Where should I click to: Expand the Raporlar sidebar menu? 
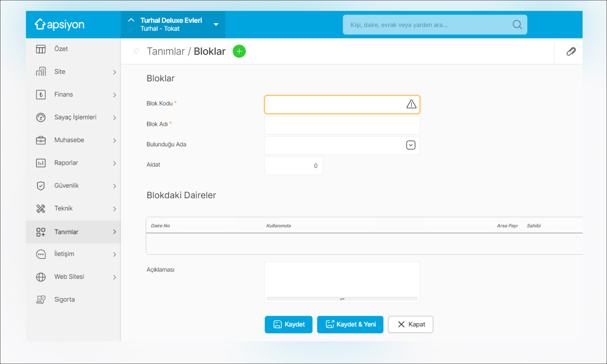click(66, 163)
